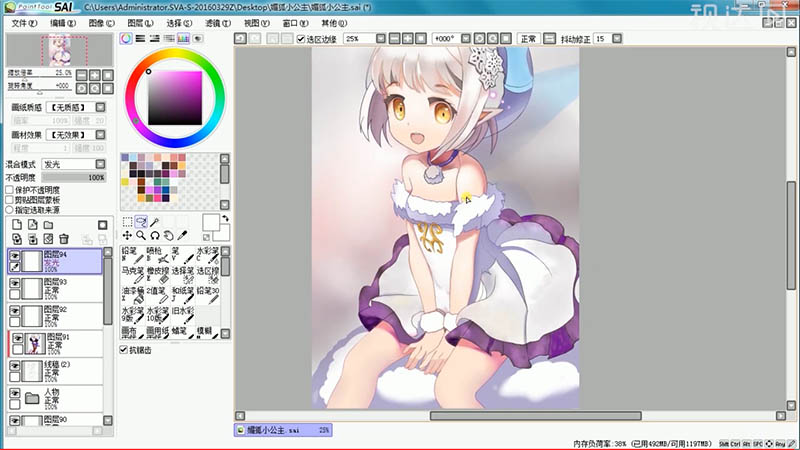
Task: Choose the 铅笔 pencil brush
Action: 133,255
